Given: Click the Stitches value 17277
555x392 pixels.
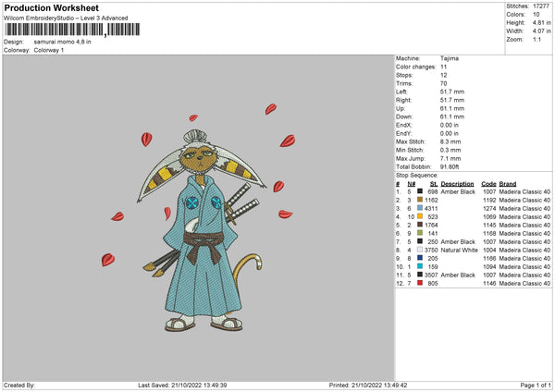Looking at the screenshot, I should click(541, 6).
